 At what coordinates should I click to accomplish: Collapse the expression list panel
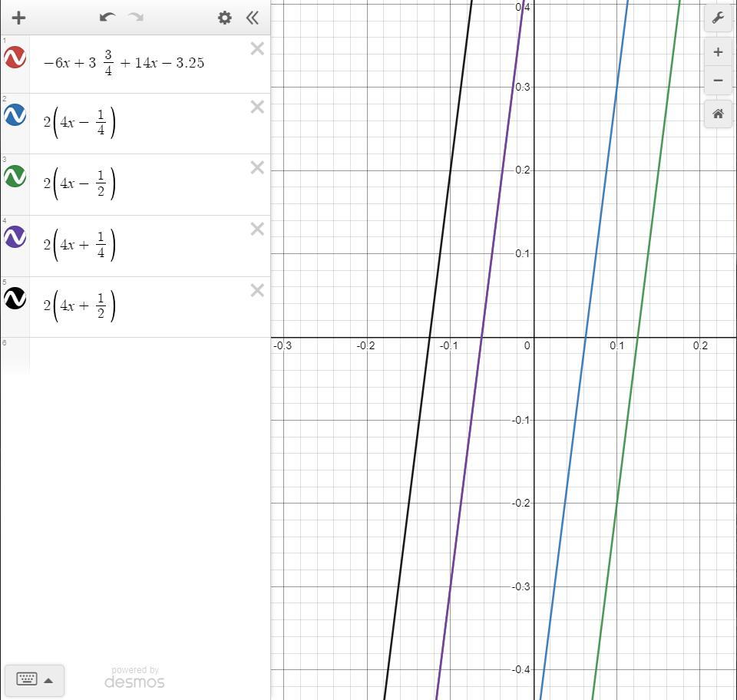253,18
